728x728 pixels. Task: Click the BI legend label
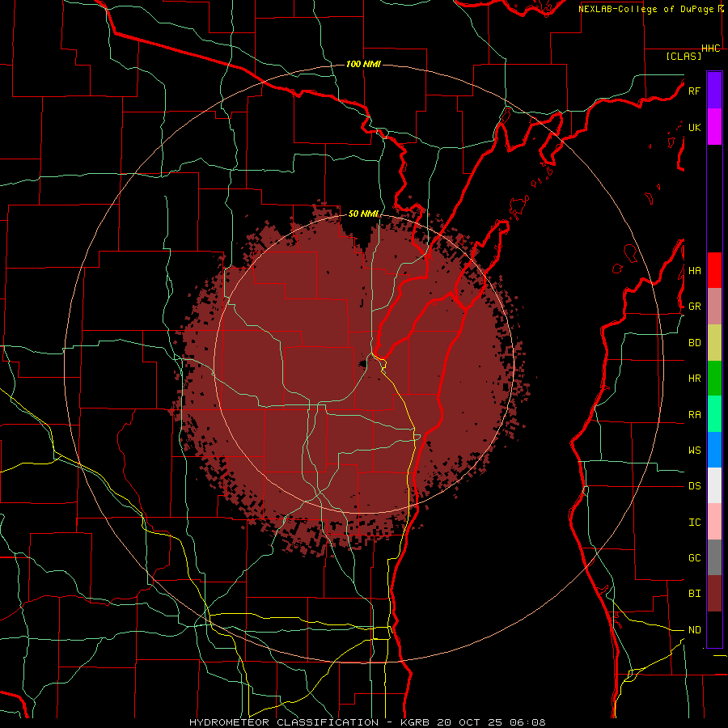click(x=694, y=594)
